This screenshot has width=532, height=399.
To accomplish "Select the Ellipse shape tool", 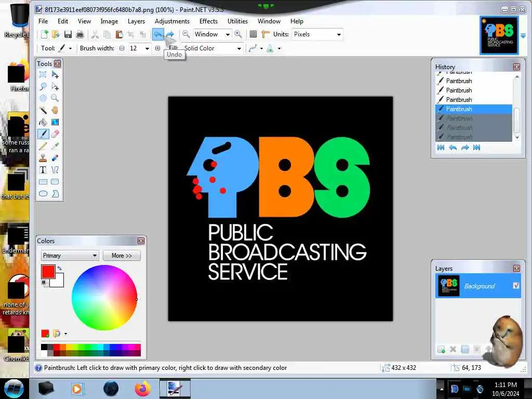I will [43, 194].
